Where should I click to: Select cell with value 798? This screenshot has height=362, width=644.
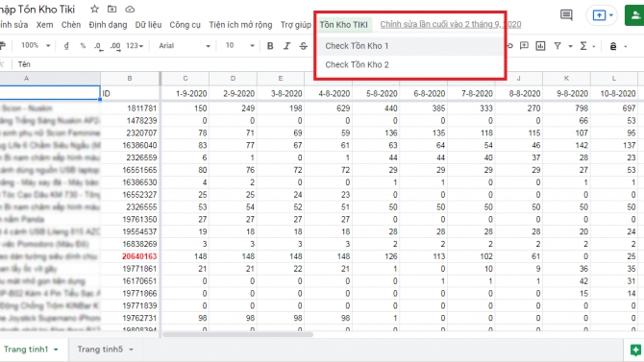pos(566,109)
